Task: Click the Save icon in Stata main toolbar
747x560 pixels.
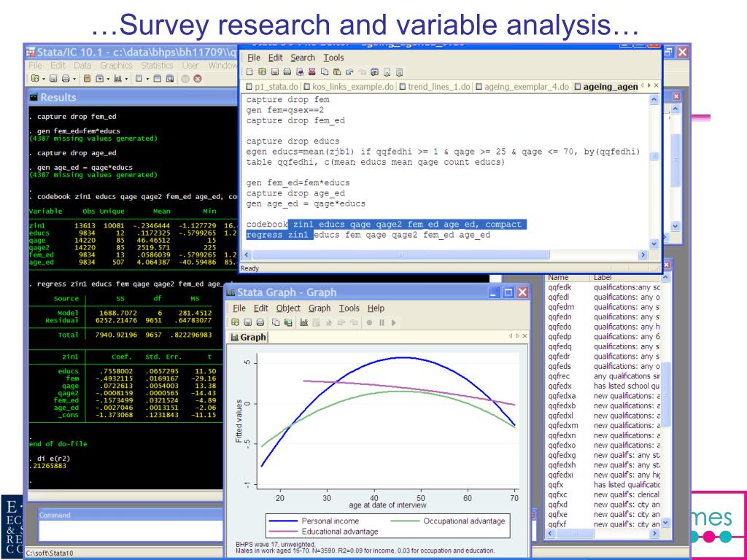Action: coord(53,79)
